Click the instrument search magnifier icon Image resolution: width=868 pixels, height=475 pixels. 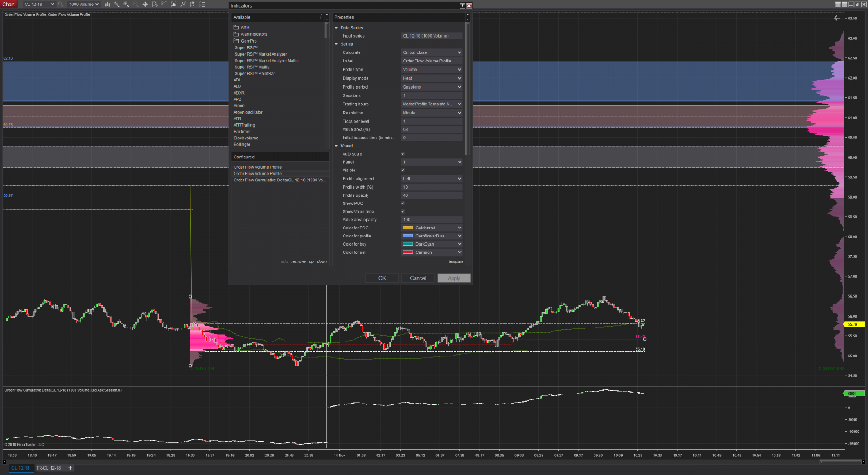tap(61, 5)
